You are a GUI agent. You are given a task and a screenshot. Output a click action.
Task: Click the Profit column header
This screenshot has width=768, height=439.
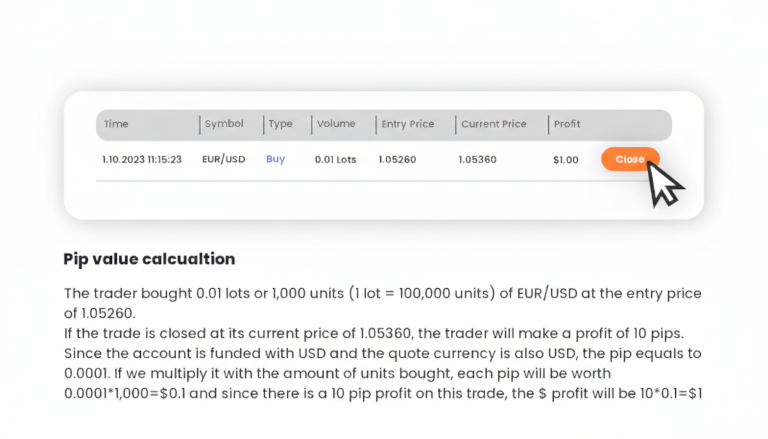click(x=566, y=124)
